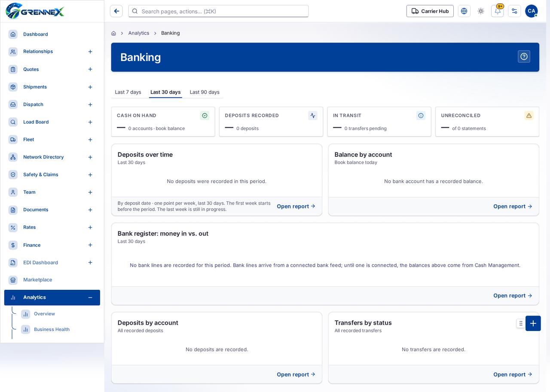Open report for Bank register

coord(513,296)
